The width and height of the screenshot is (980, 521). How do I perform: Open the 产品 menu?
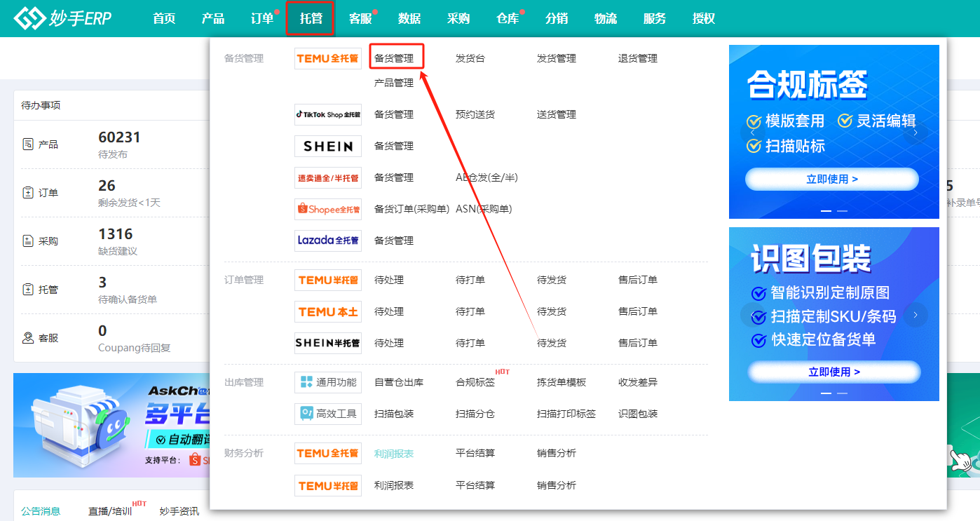[213, 18]
